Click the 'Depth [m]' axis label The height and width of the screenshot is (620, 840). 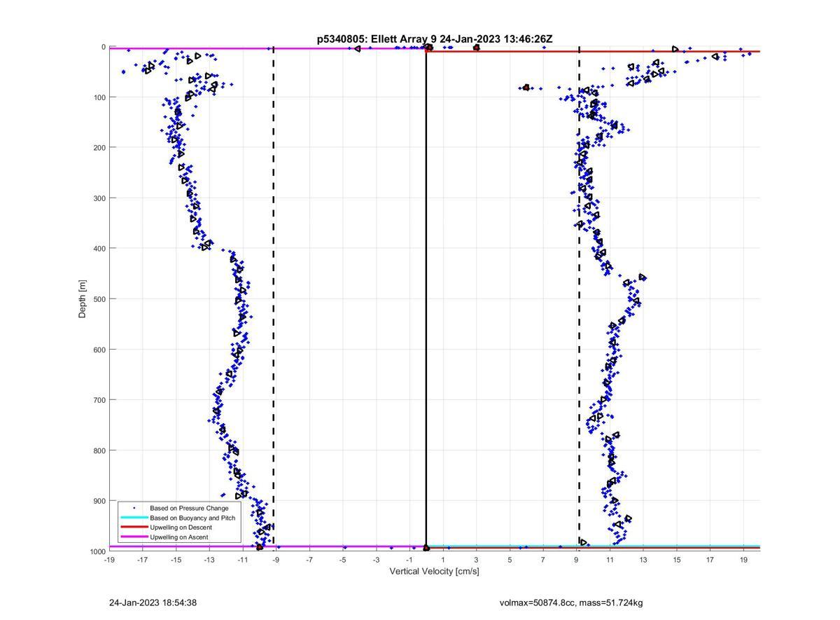click(83, 299)
